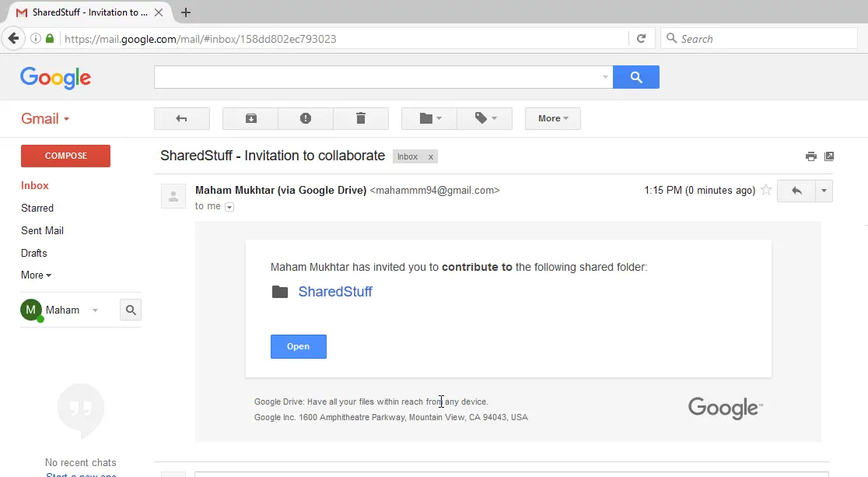Click the Google logo in email footer
Screen dimensions: 868x477
(x=725, y=409)
